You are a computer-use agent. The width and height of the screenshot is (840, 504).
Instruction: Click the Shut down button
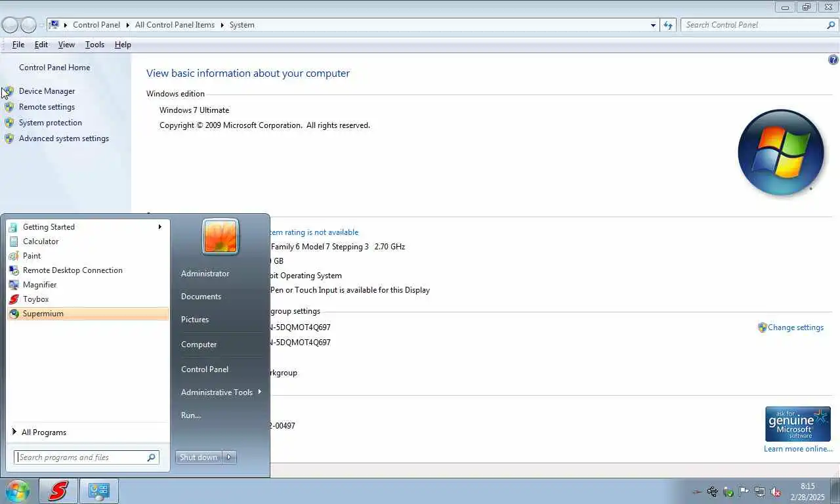[x=198, y=457]
